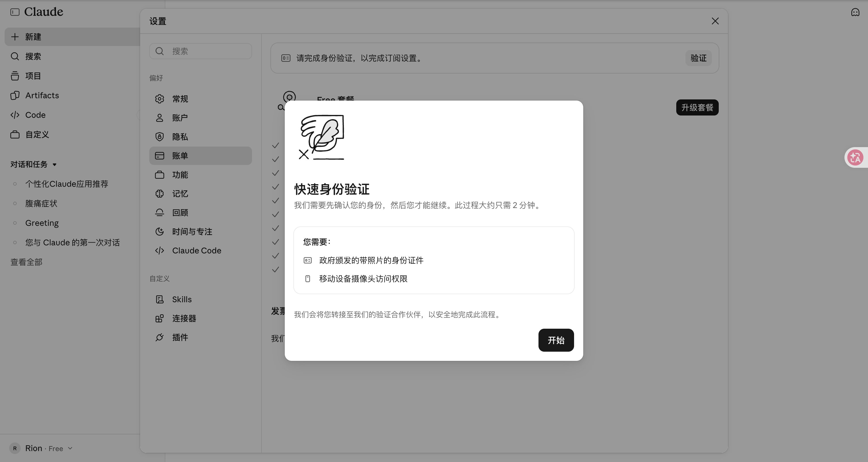Open the 常规 settings tab
Screen dimensions: 868x462
point(200,99)
